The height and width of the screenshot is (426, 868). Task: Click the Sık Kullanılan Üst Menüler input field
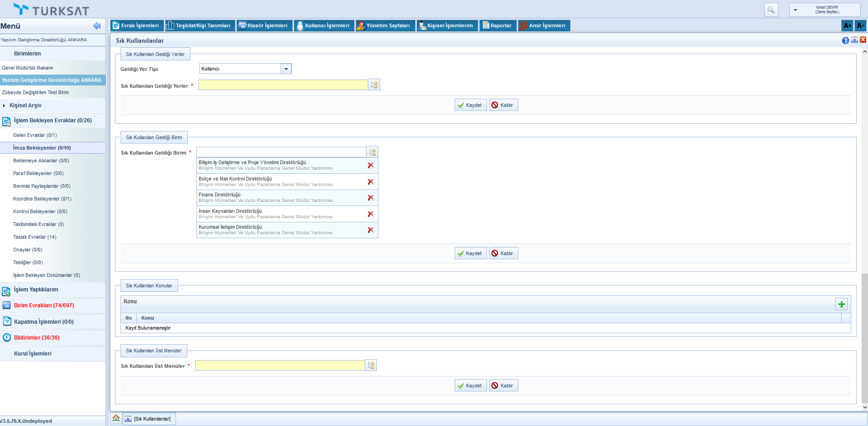click(280, 366)
